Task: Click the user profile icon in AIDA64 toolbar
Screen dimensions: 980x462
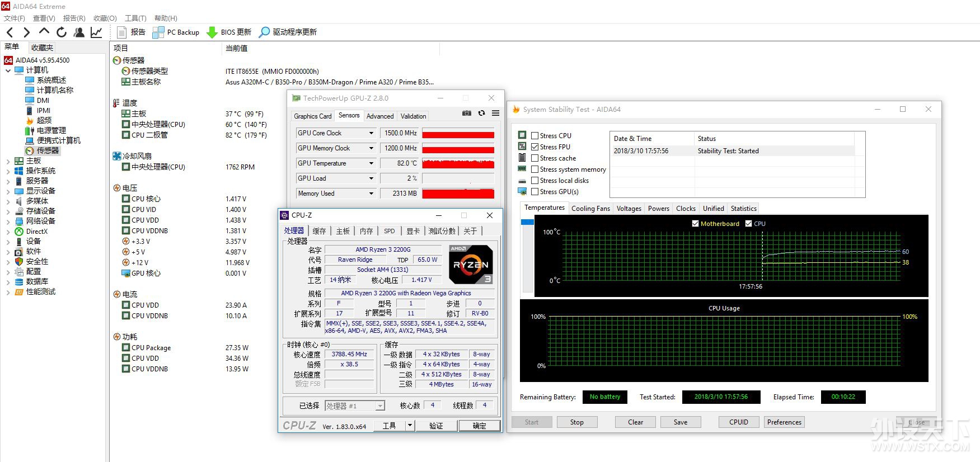Action: point(79,32)
